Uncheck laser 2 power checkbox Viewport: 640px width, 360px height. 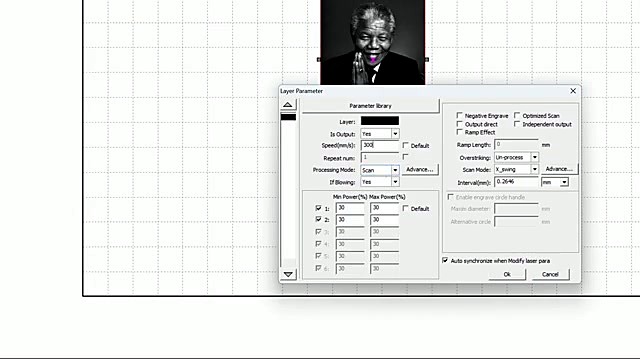pyautogui.click(x=318, y=220)
